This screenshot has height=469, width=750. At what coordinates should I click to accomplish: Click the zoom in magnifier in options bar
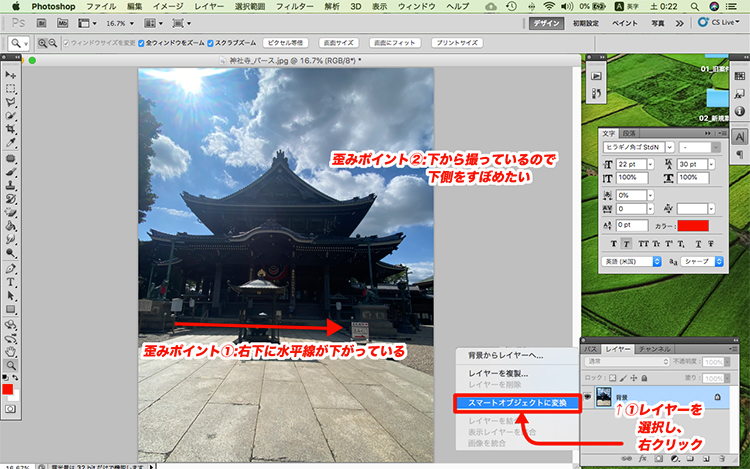point(42,43)
